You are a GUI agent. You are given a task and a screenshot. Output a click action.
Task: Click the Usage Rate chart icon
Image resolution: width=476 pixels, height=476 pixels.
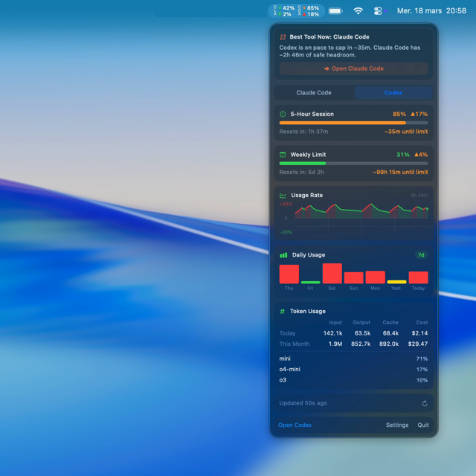[x=283, y=196]
